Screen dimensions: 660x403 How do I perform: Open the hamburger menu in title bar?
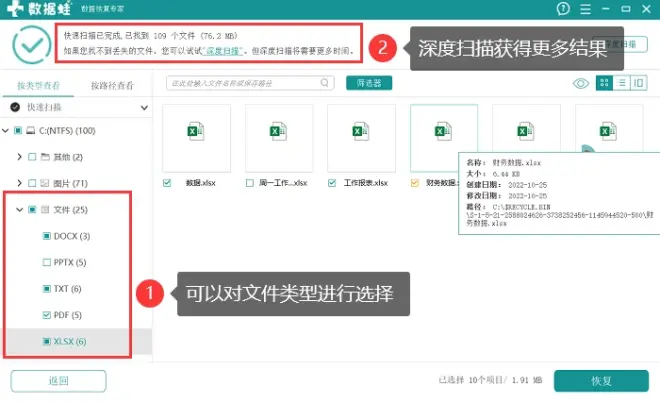585,9
